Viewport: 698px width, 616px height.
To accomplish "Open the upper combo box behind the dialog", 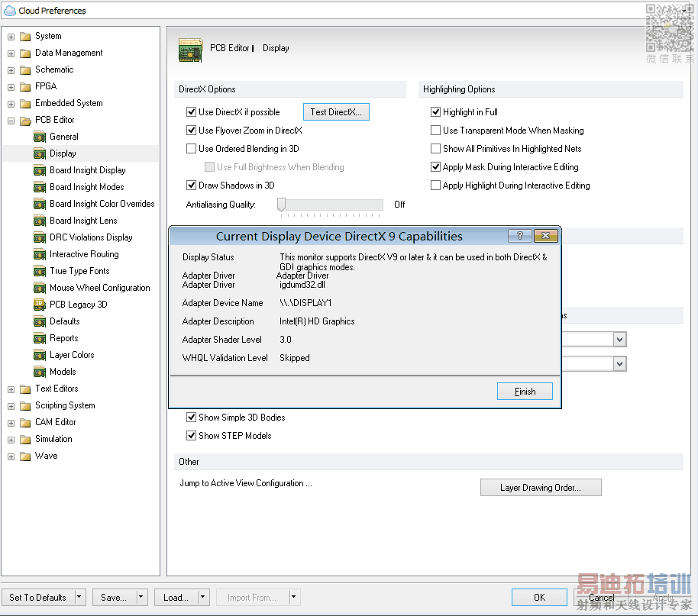I will [x=619, y=340].
